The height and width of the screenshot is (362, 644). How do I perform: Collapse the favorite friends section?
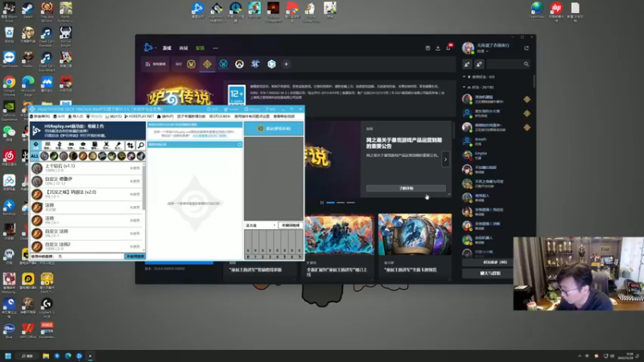coord(464,76)
